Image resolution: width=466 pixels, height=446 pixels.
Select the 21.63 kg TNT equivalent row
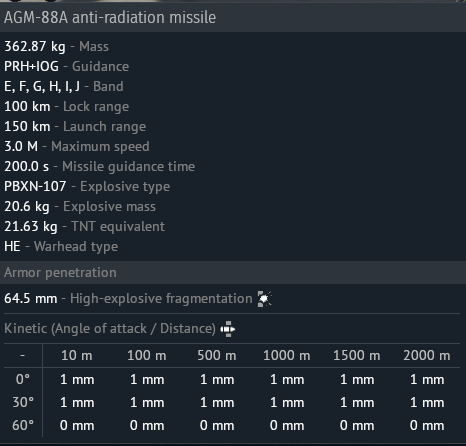84,227
